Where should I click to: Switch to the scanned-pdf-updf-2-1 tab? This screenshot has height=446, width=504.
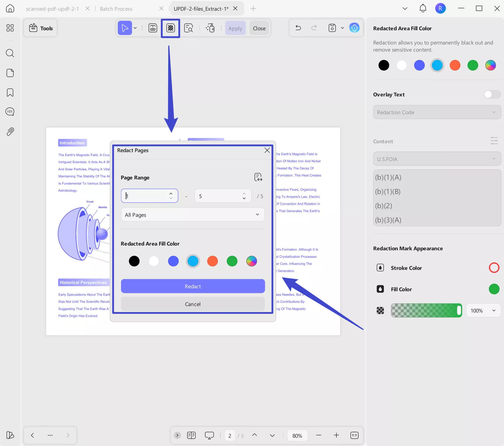pos(53,9)
